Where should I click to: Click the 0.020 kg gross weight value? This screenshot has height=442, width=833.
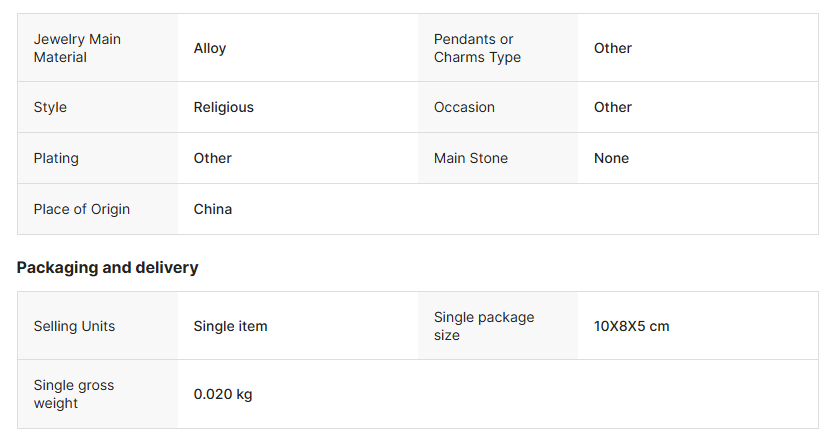tap(223, 394)
